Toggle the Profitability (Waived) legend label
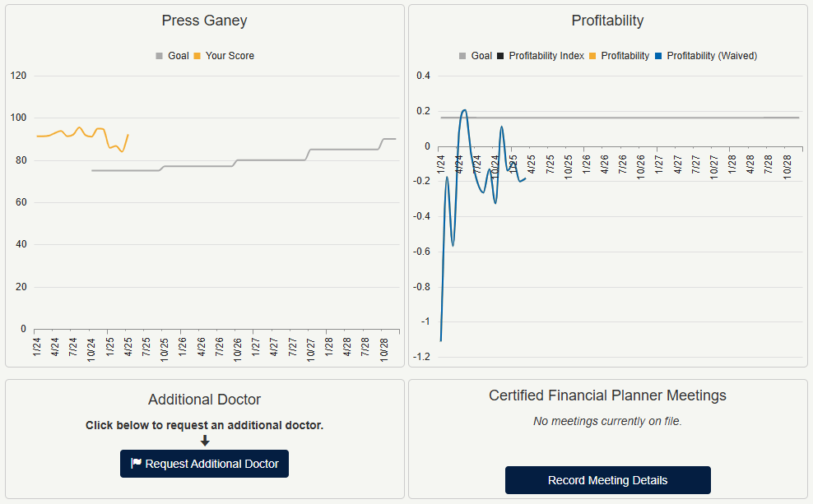The height and width of the screenshot is (504, 813). coord(712,56)
